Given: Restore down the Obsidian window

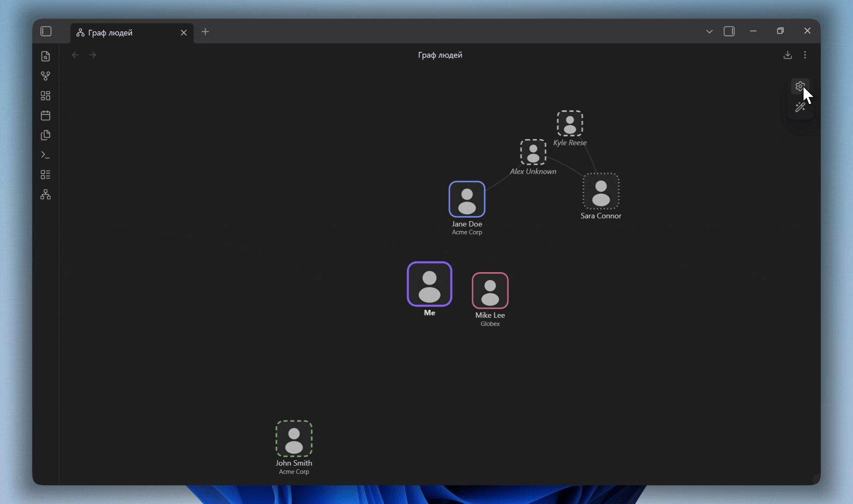Looking at the screenshot, I should click(780, 31).
